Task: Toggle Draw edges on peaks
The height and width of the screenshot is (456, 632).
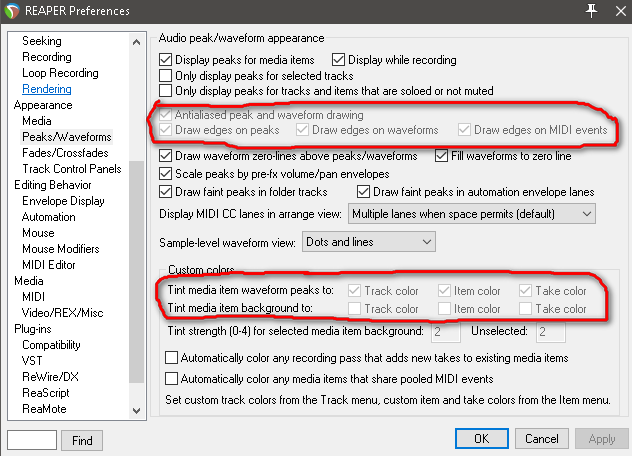Action: point(166,130)
